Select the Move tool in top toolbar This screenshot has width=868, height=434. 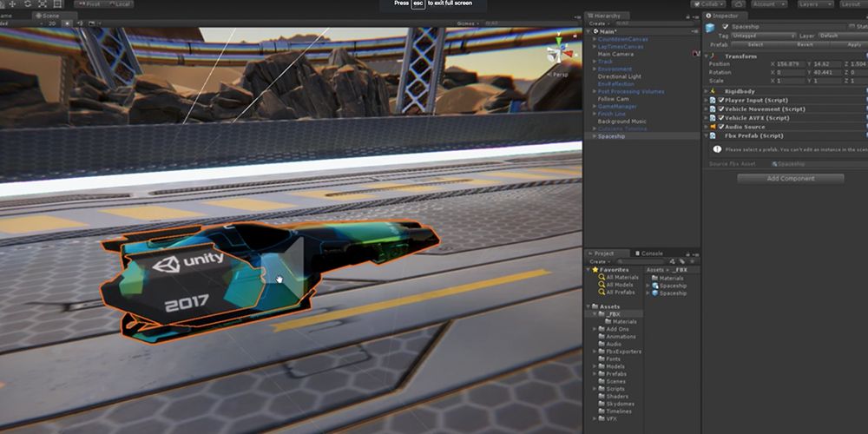[x=11, y=3]
